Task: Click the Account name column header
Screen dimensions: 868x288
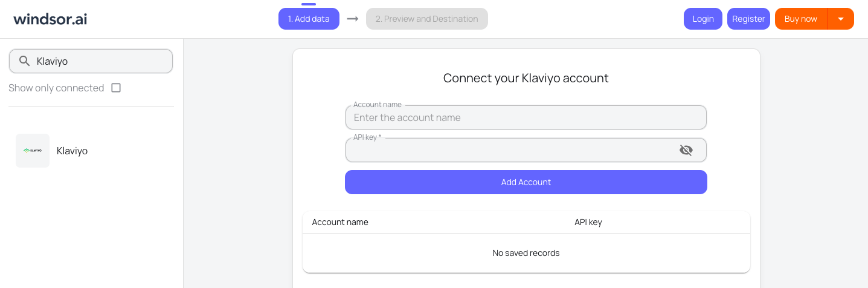Action: pyautogui.click(x=340, y=222)
